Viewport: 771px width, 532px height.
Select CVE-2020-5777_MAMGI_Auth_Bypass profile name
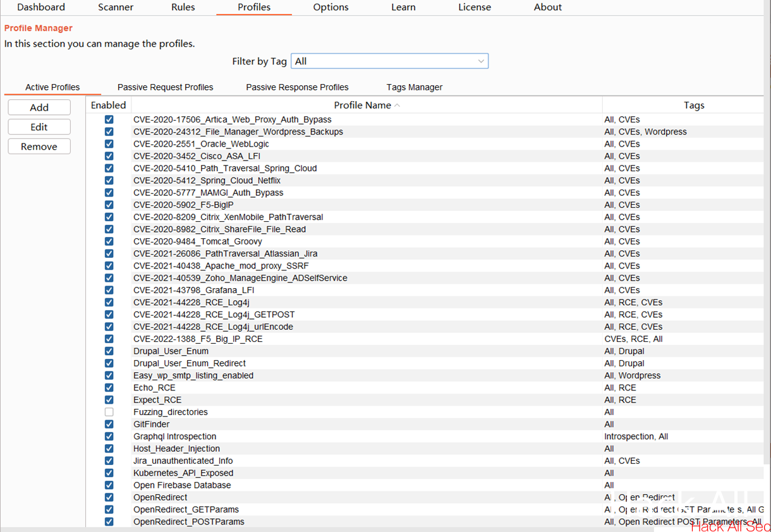[x=209, y=193]
